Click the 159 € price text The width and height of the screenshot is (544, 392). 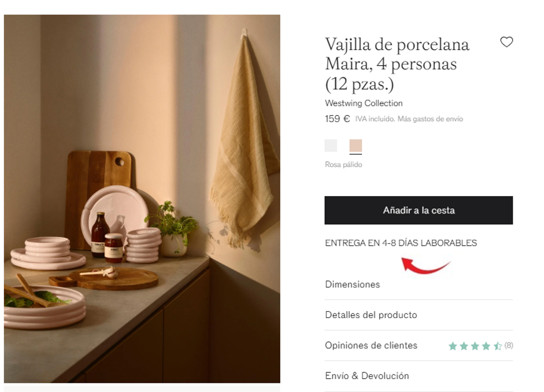pyautogui.click(x=337, y=119)
